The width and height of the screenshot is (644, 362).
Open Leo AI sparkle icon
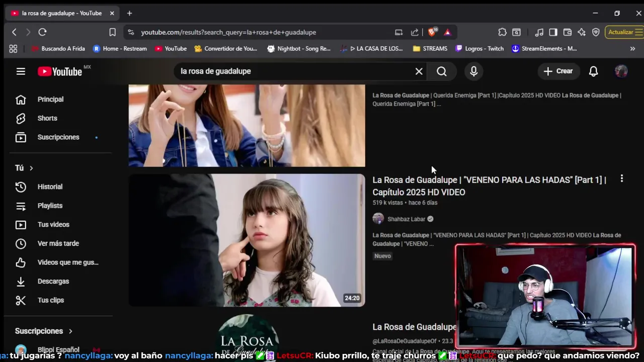coord(582,32)
